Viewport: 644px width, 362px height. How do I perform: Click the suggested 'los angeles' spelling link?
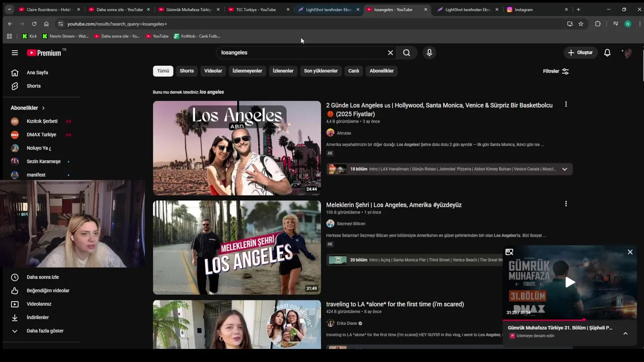click(x=212, y=92)
